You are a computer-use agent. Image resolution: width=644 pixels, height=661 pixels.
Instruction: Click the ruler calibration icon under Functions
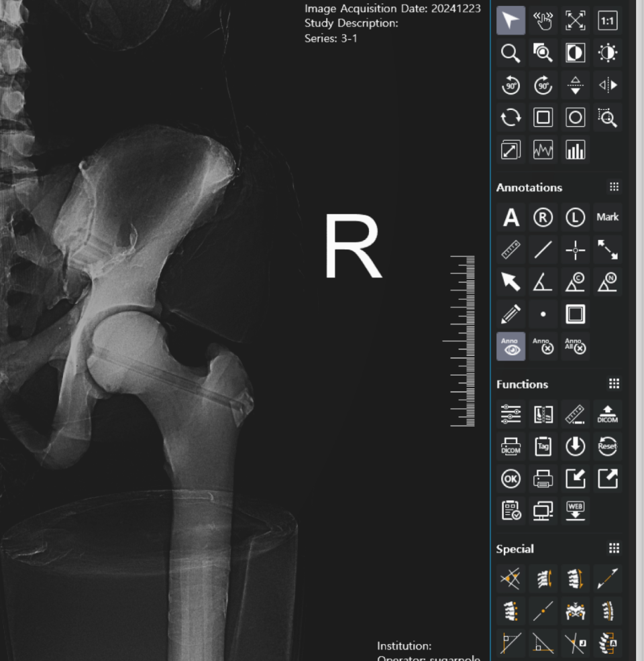tap(576, 414)
